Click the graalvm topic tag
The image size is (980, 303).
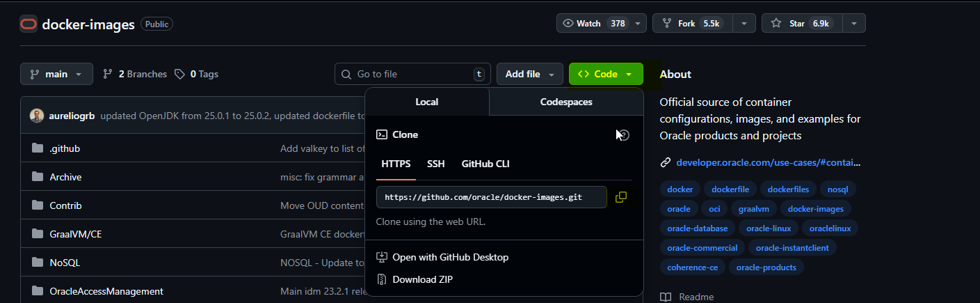click(x=753, y=208)
